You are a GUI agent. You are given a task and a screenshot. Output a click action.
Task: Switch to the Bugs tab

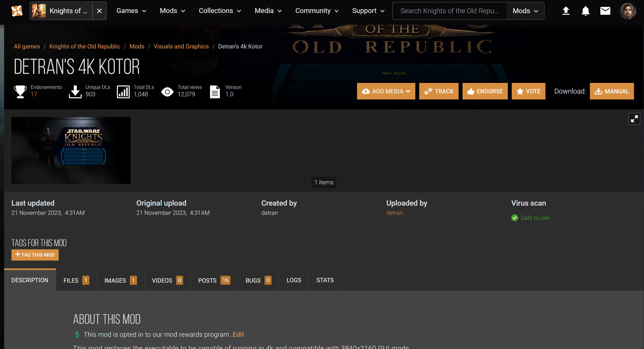tap(258, 280)
